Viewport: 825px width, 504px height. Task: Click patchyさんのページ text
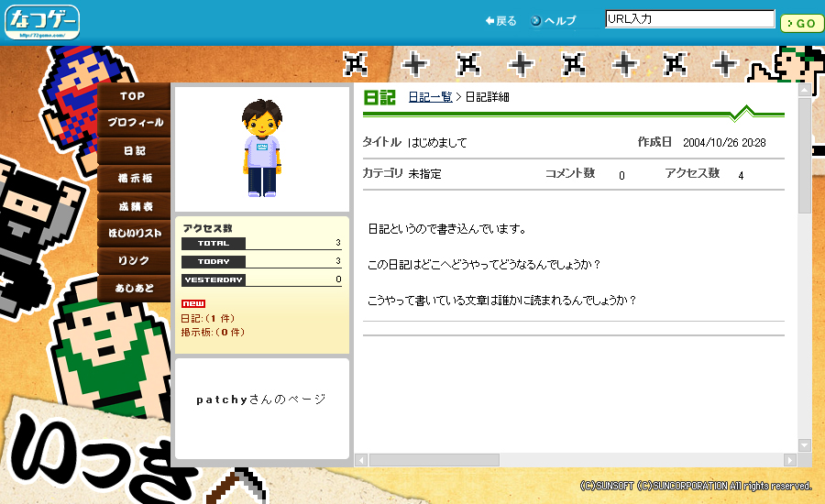click(261, 400)
